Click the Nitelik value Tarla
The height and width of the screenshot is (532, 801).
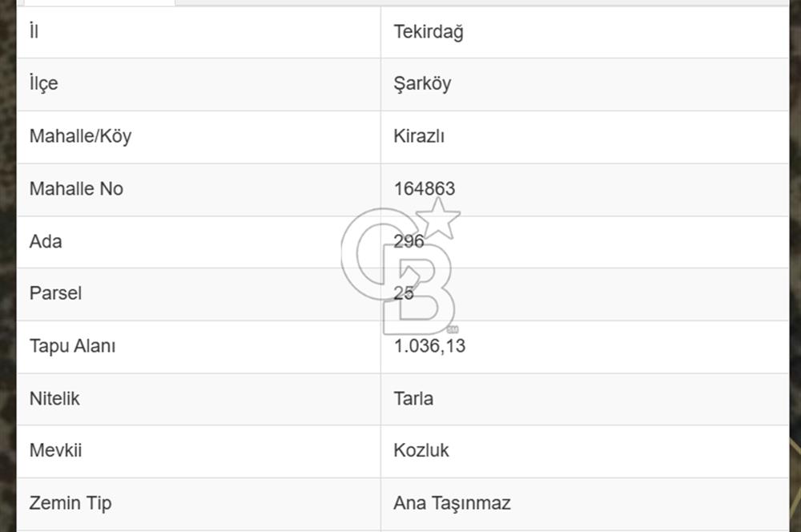tap(413, 398)
